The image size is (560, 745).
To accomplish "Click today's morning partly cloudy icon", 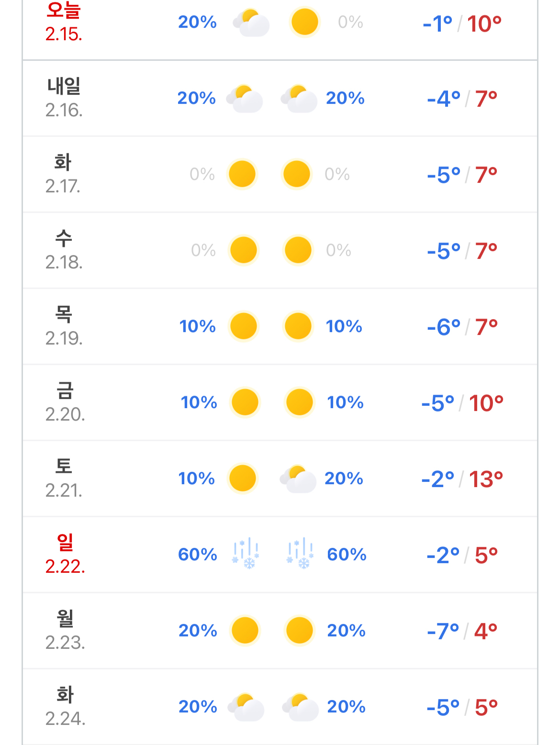I will click(251, 22).
